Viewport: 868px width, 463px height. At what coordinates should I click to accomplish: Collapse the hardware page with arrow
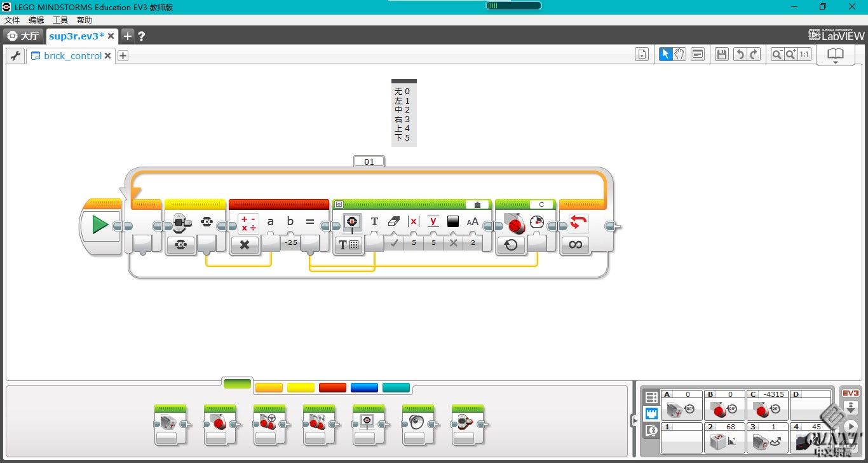pos(634,420)
